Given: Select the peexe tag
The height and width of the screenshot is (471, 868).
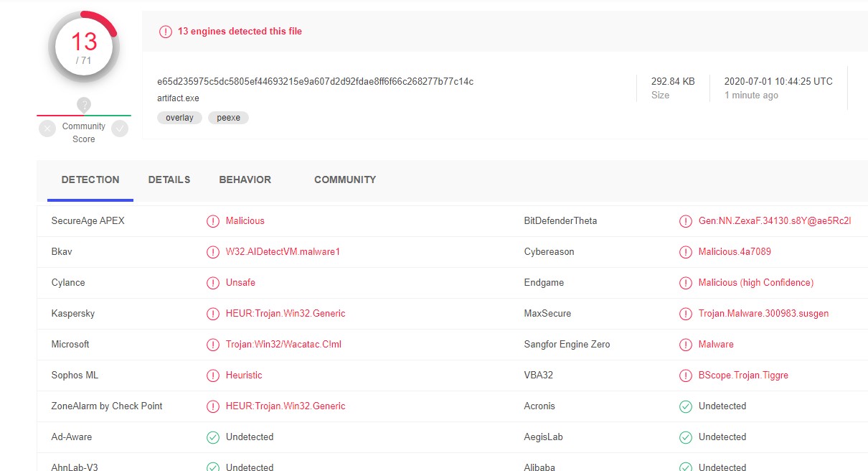Looking at the screenshot, I should 228,118.
